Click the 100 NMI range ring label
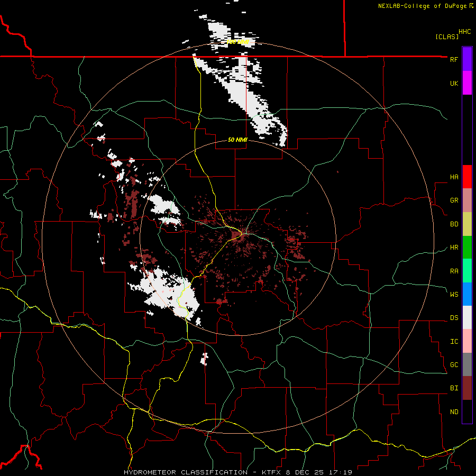 tap(237, 42)
